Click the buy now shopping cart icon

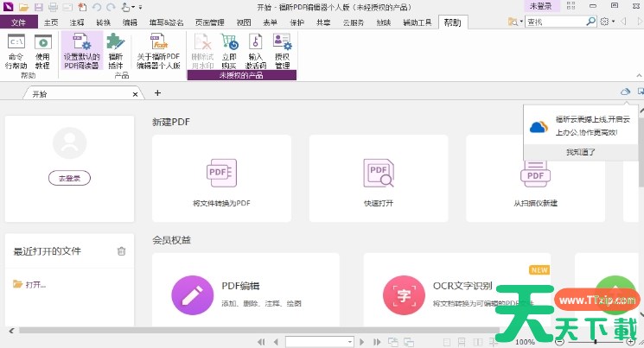click(x=229, y=50)
